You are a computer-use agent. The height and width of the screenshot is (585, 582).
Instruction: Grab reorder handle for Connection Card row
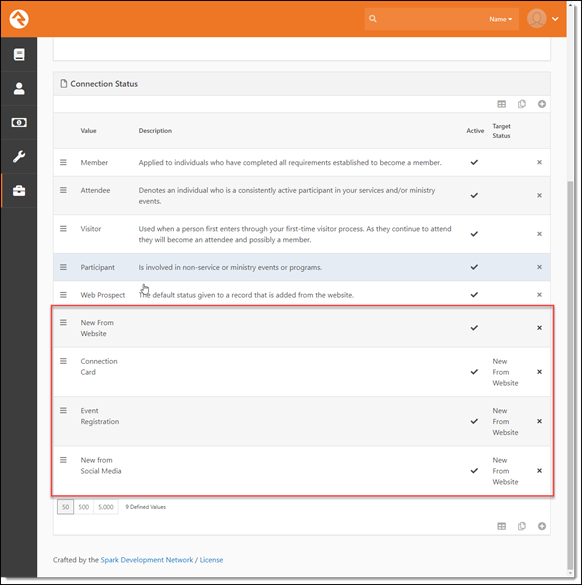click(63, 361)
